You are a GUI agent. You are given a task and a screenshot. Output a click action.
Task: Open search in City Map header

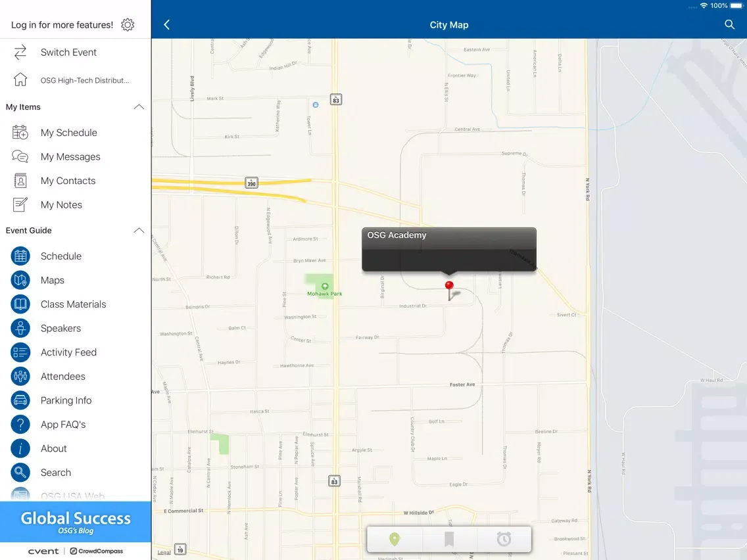729,24
